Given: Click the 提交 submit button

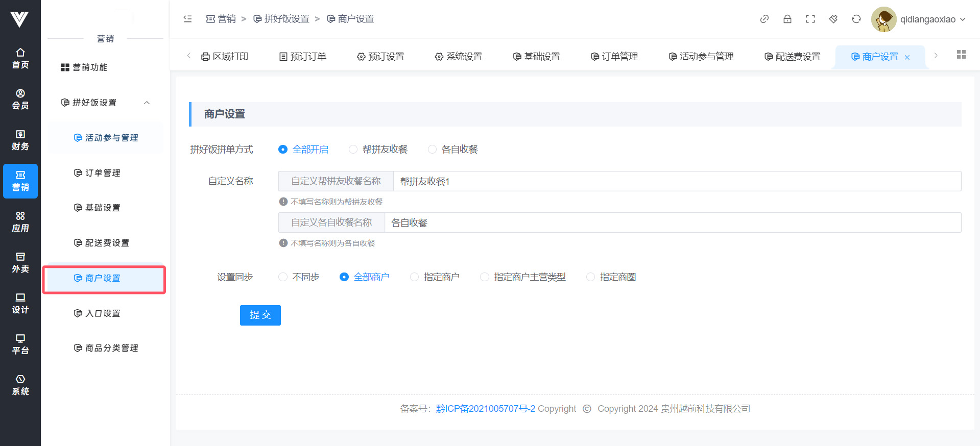Looking at the screenshot, I should [260, 315].
